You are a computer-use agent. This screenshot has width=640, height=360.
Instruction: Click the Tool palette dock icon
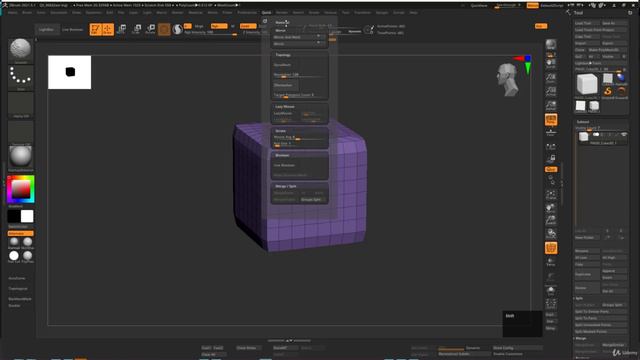click(x=630, y=13)
